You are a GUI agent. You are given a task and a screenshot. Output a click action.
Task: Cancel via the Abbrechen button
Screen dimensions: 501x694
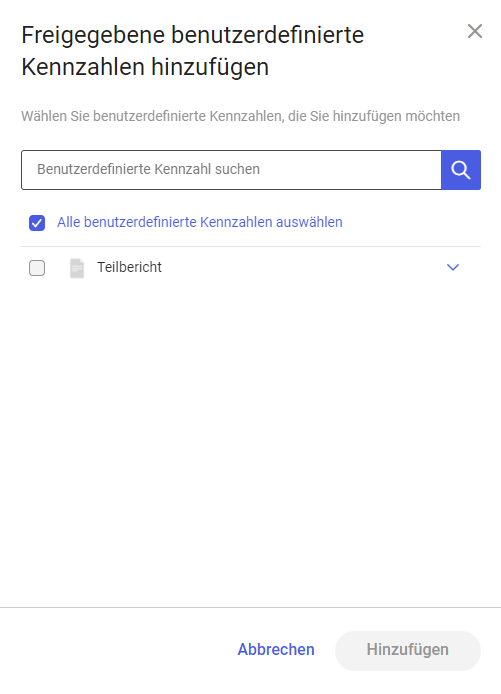276,650
